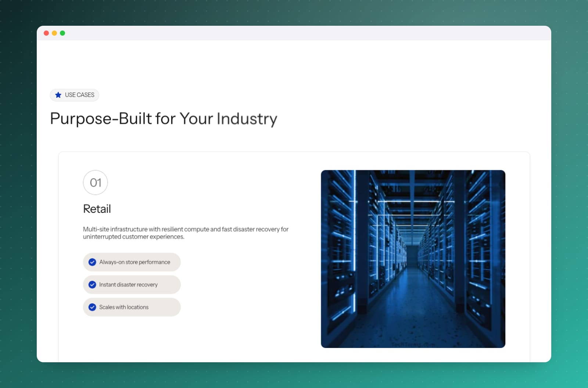Select the Instant disaster recovery pill

point(132,285)
